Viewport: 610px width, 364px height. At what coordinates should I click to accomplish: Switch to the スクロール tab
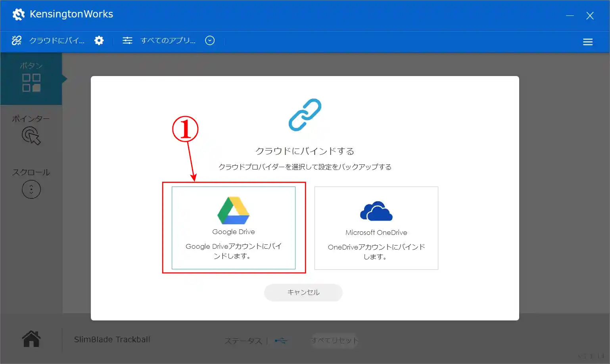tap(31, 184)
